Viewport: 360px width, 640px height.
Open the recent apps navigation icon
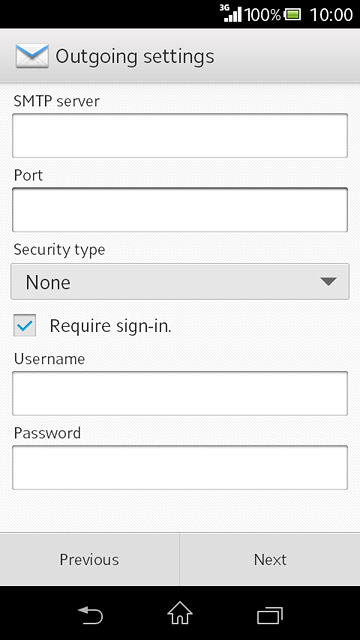[x=270, y=616]
